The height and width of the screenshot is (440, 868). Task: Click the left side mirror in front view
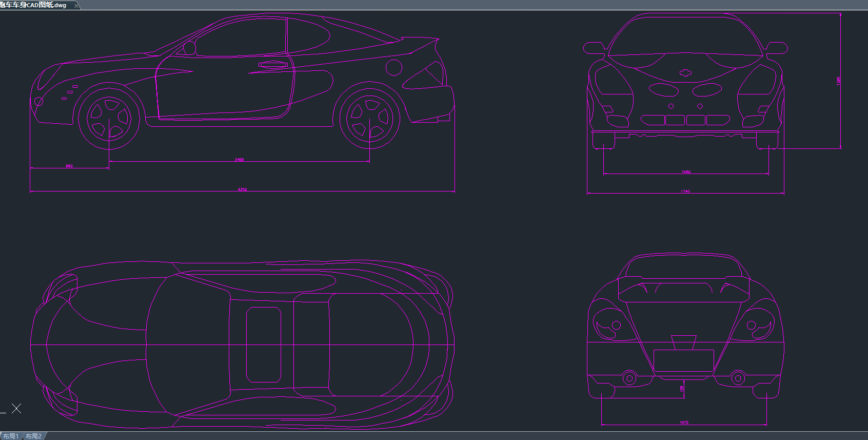pos(594,48)
